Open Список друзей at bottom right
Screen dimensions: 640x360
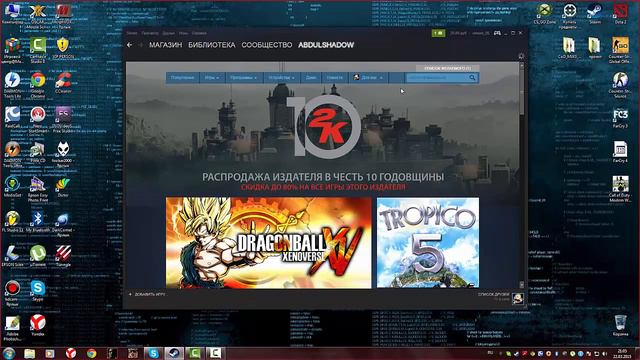pos(493,295)
